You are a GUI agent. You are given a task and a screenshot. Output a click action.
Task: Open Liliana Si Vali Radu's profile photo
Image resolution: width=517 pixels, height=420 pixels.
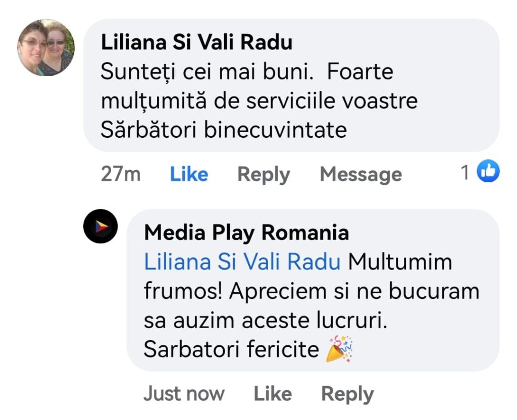(46, 48)
